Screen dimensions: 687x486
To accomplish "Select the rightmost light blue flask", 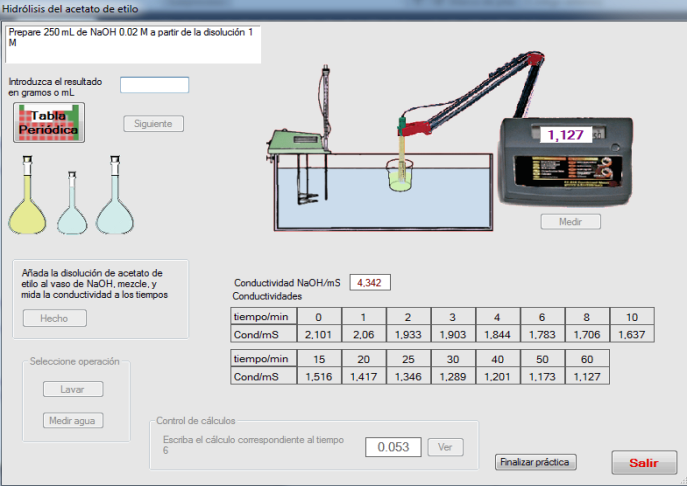I will coord(115,205).
